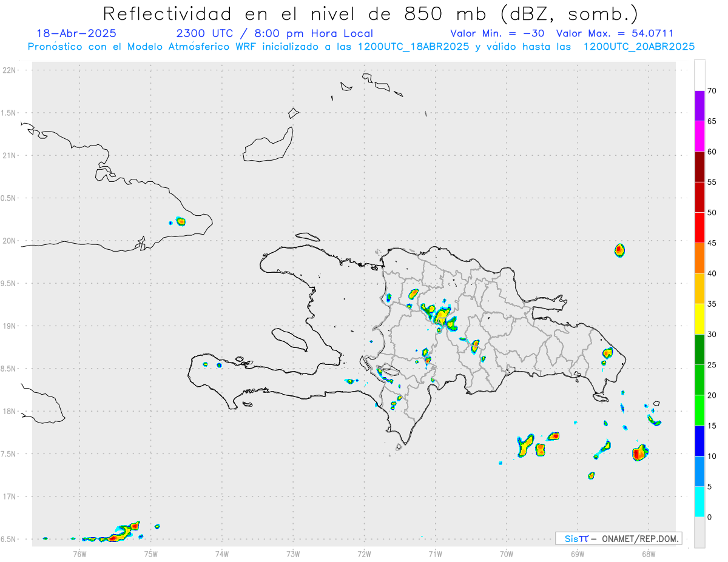Click the '30' tick label on the color bar

[712, 335]
